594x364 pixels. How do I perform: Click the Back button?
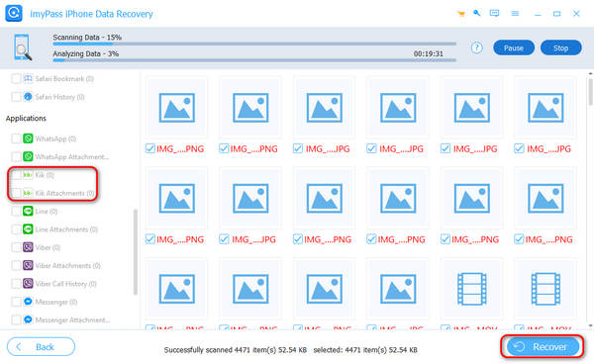point(41,346)
